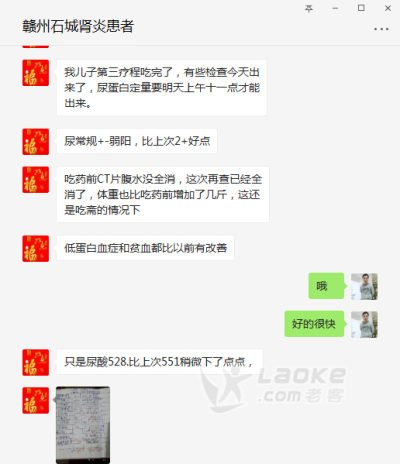Screen dimensions: 400x464
Task: Maximize the chat window
Action: click(x=361, y=8)
